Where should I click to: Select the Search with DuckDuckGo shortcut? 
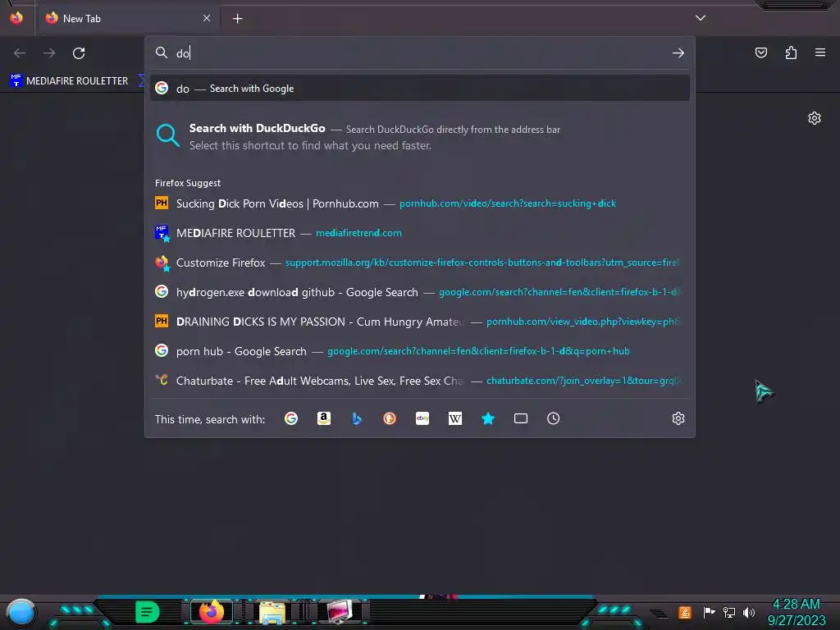click(x=420, y=137)
